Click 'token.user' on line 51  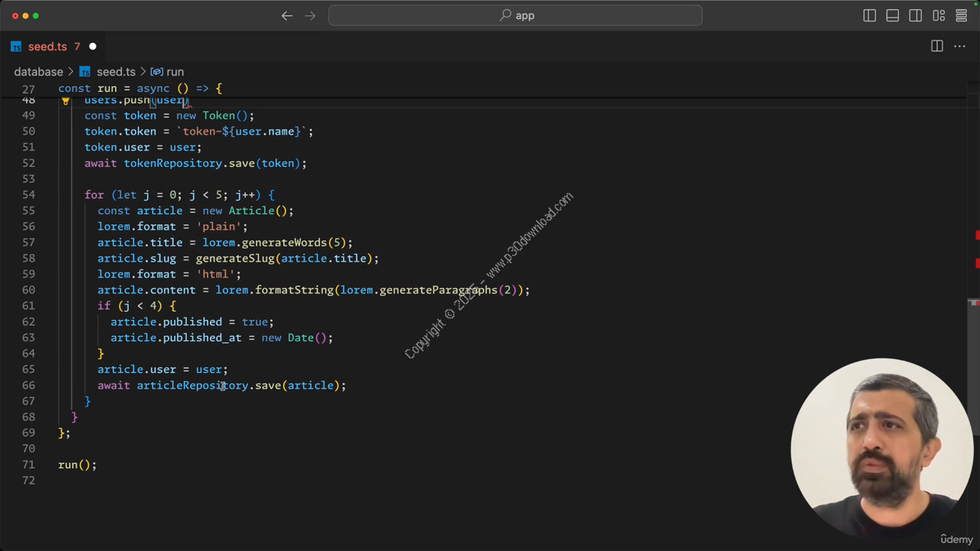[x=117, y=147]
